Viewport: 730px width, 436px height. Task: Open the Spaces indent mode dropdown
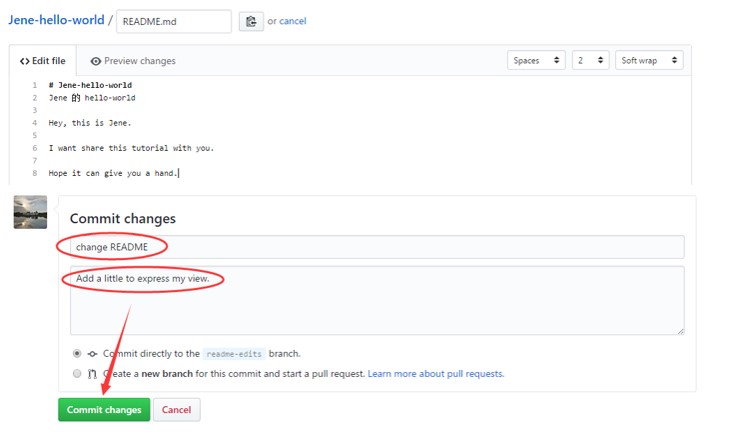[536, 61]
